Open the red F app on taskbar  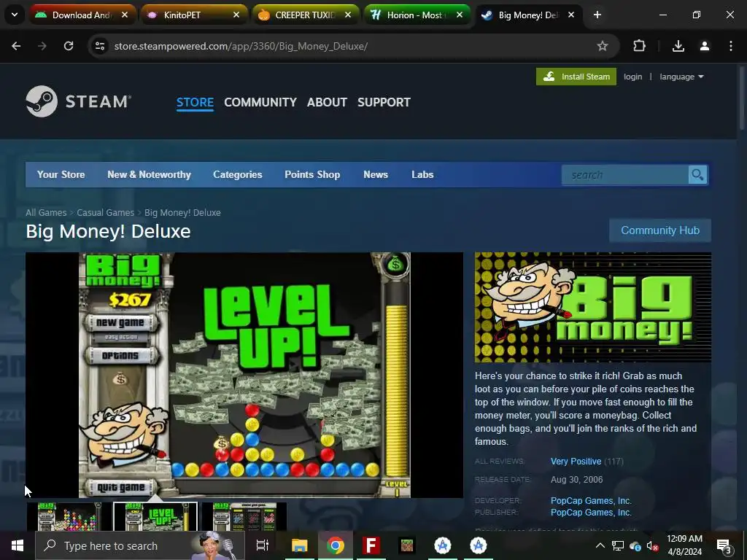point(371,545)
